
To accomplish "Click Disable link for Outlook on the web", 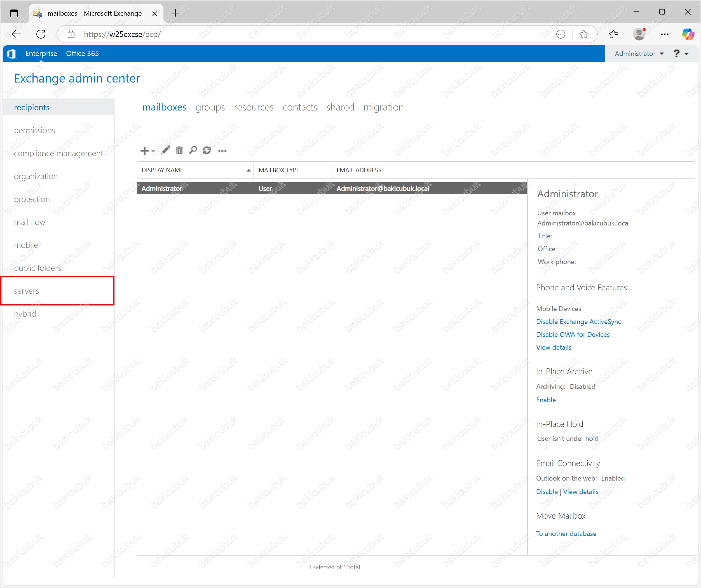I will (x=547, y=491).
